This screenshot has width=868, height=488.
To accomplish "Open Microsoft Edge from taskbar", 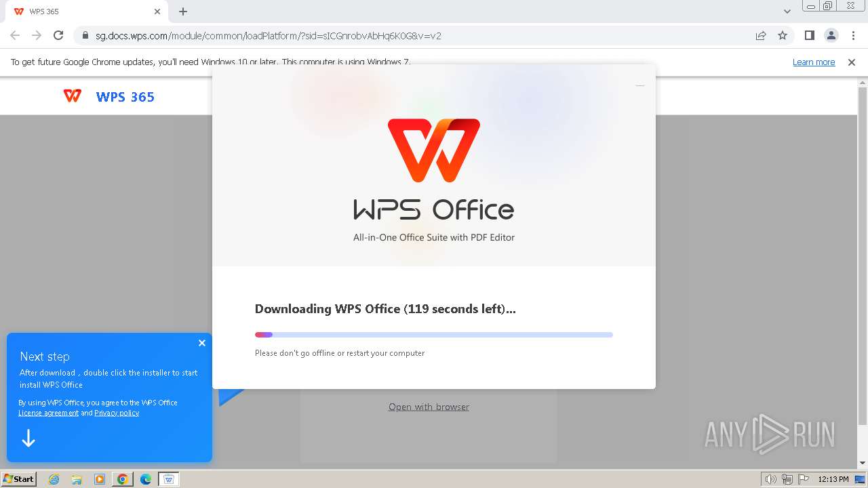I will 146,479.
